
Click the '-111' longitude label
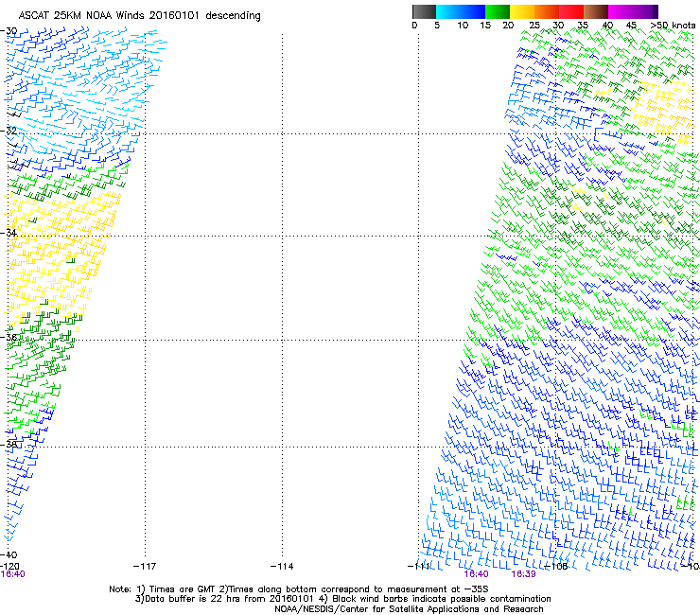click(x=419, y=567)
